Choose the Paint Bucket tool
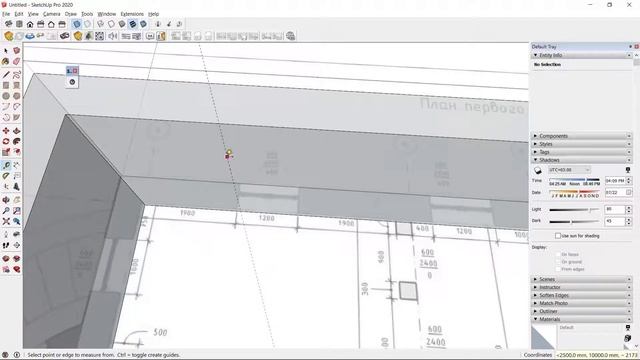This screenshot has width=640, height=360. pyautogui.click(x=6, y=61)
